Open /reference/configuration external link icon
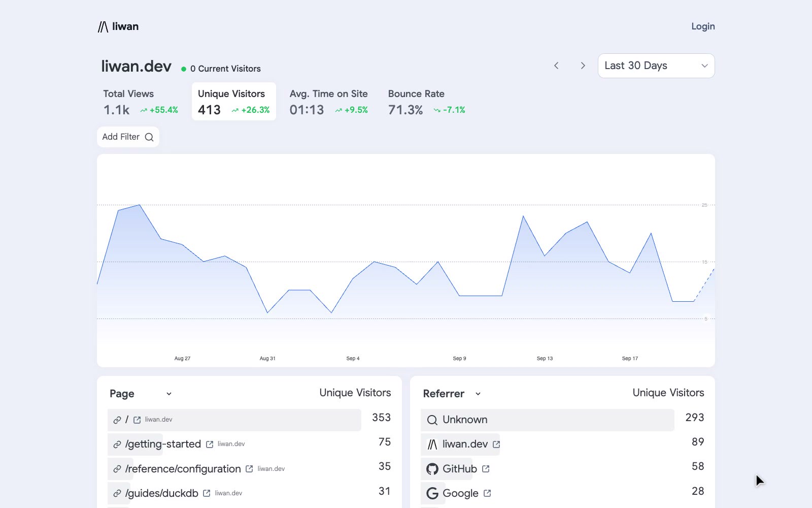The image size is (812, 508). [249, 469]
